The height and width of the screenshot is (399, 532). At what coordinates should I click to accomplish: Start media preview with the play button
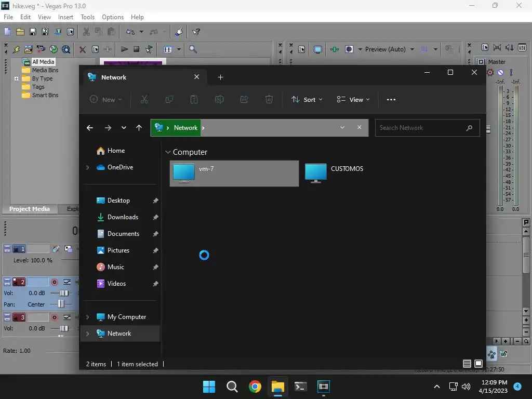pos(125,49)
